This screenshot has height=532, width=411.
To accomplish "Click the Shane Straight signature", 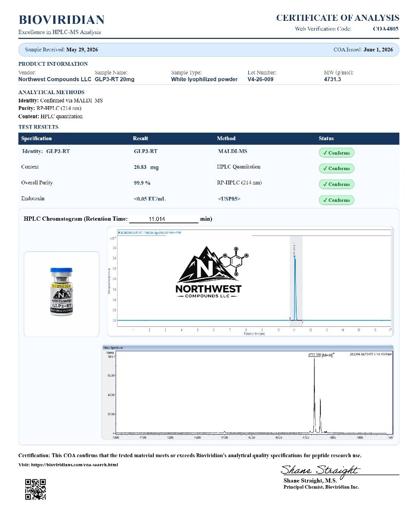I will tap(320, 470).
